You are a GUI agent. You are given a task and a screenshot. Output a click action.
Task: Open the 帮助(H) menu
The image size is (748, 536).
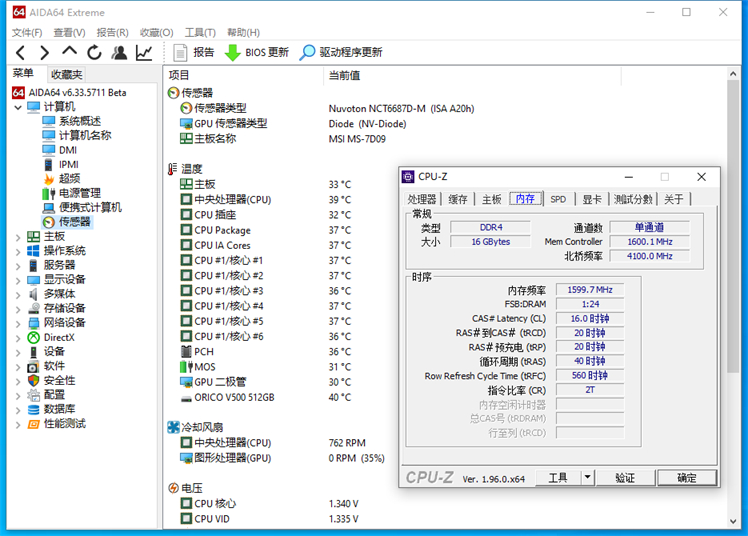point(243,32)
